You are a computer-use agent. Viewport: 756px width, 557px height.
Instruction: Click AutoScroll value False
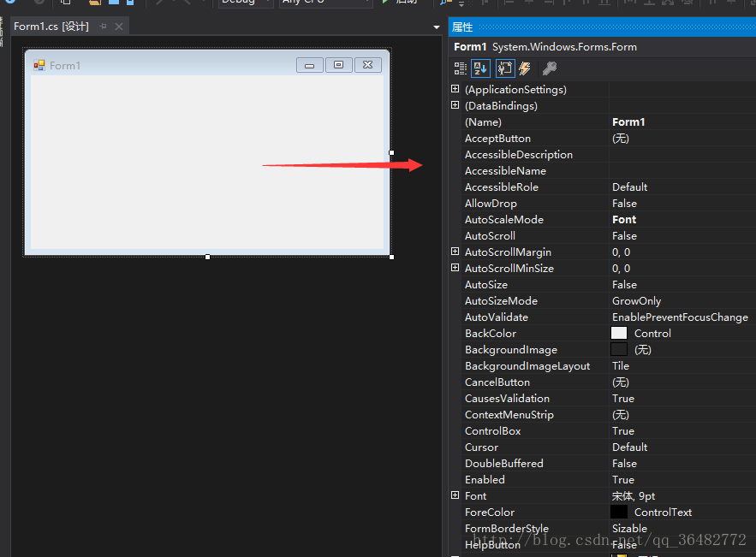point(624,236)
